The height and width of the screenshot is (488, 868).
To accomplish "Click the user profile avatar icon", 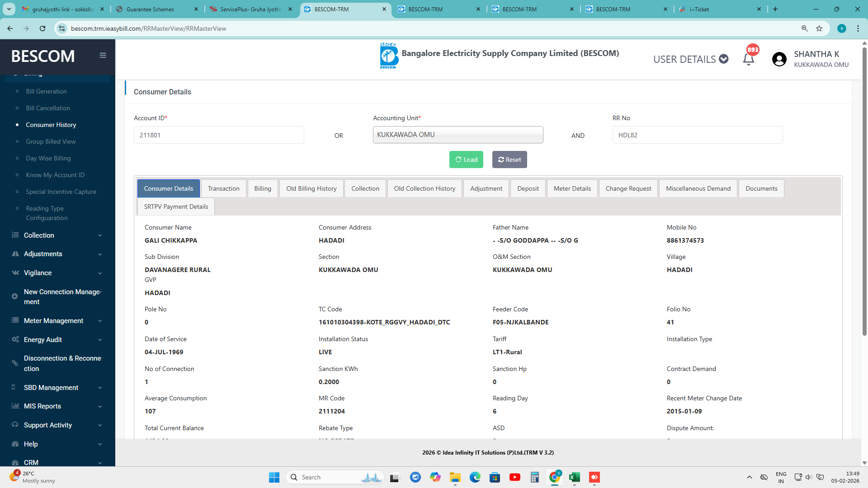I will coord(779,59).
